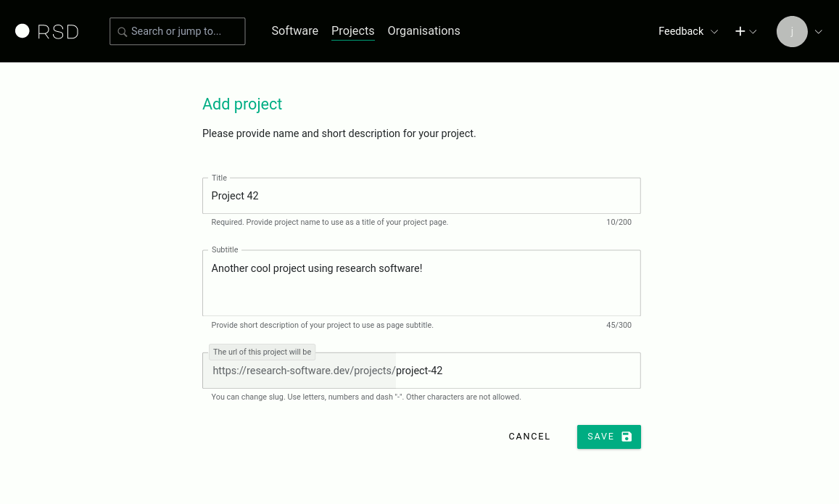Screen dimensions: 839x504
Task: Click the RSD wordmark home link
Action: click(58, 32)
